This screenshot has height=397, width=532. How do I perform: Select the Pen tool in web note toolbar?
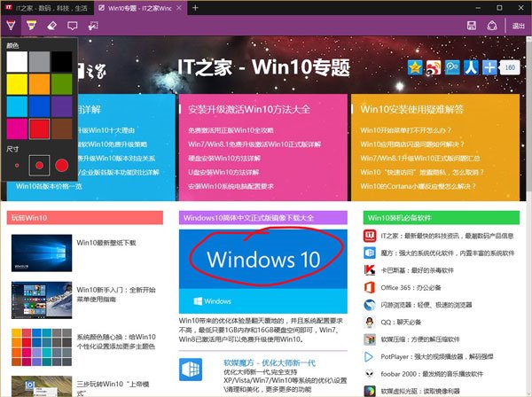pyautogui.click(x=12, y=26)
